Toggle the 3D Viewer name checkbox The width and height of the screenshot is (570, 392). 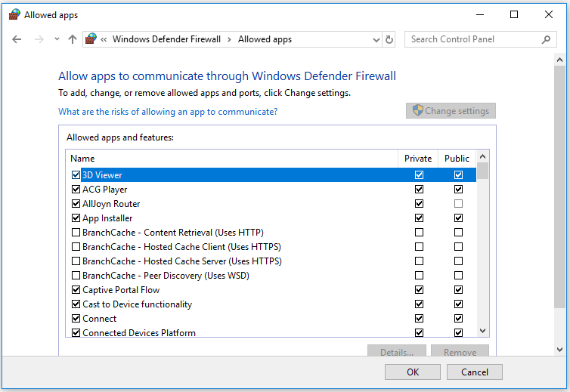[x=76, y=174]
